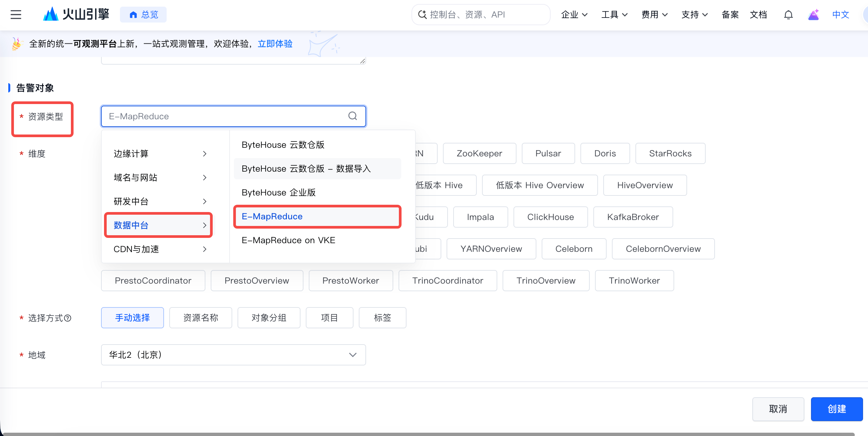
Task: Select the HiveOverview dimension
Action: [645, 185]
